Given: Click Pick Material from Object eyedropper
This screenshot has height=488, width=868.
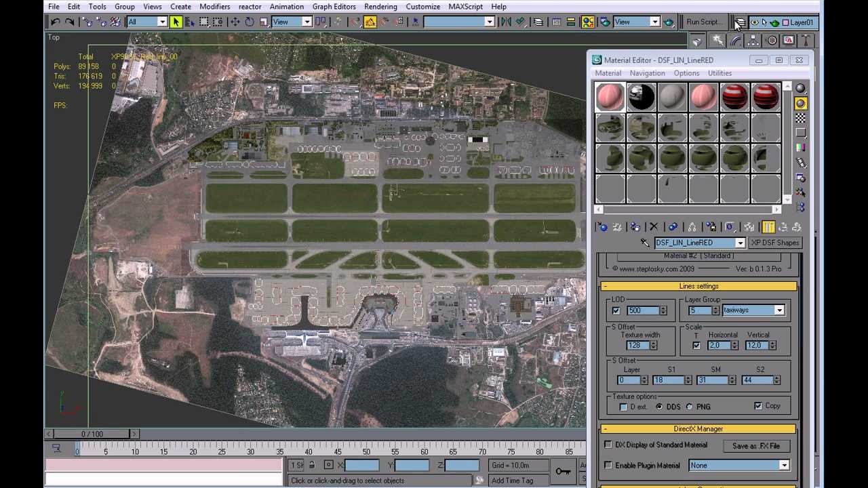Looking at the screenshot, I should [645, 243].
